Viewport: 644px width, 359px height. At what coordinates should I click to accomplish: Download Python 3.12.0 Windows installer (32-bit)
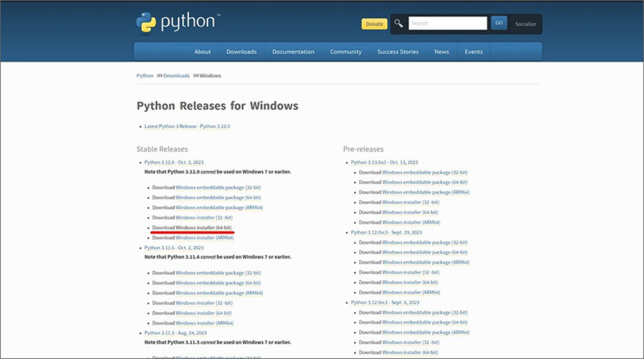pyautogui.click(x=204, y=217)
